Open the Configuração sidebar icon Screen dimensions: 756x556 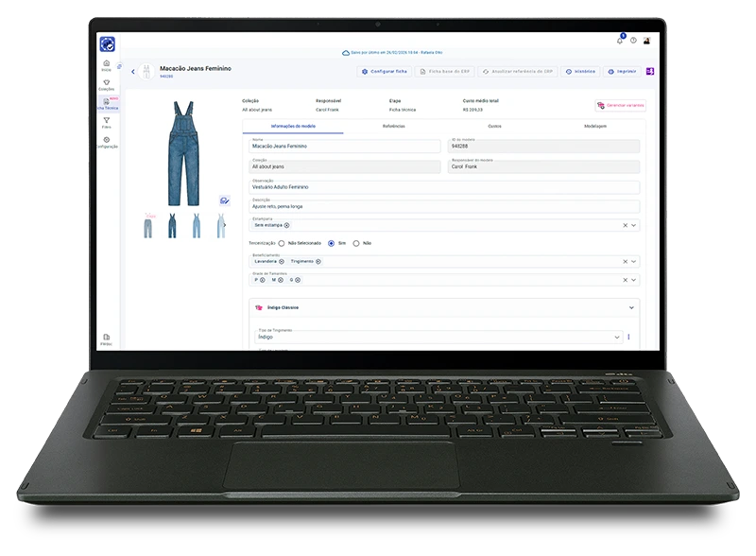click(x=107, y=142)
